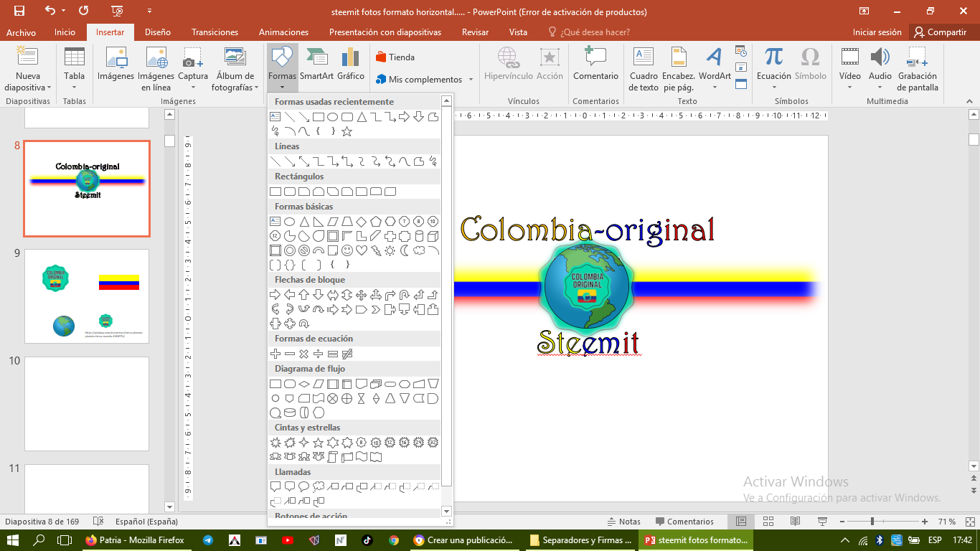Open Telegram from the taskbar
The height and width of the screenshot is (551, 980).
(x=208, y=540)
